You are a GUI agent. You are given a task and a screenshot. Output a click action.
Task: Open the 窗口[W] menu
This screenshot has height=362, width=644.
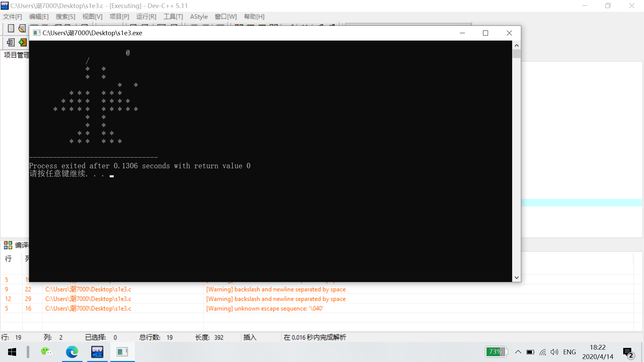coord(226,17)
